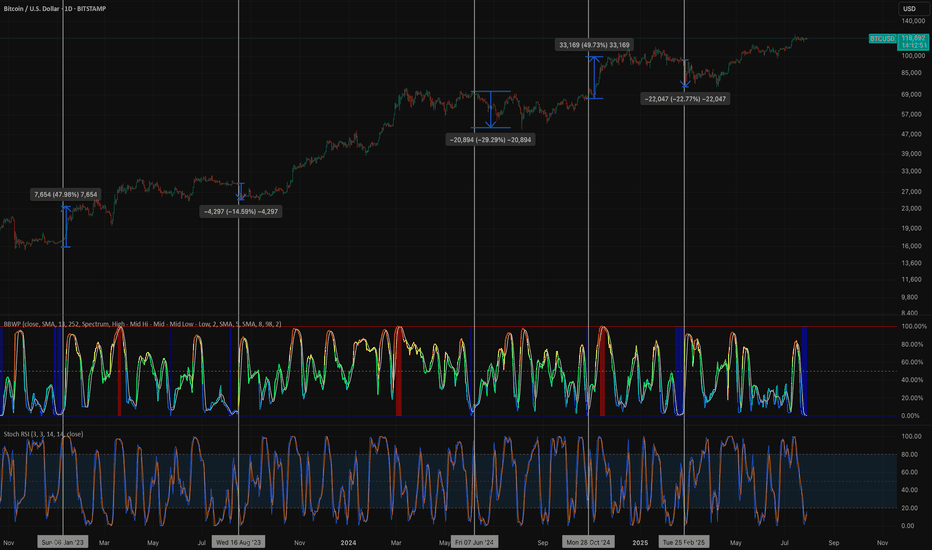This screenshot has width=932, height=550.
Task: Open the BBWP indicator legend
Action: tap(143, 324)
